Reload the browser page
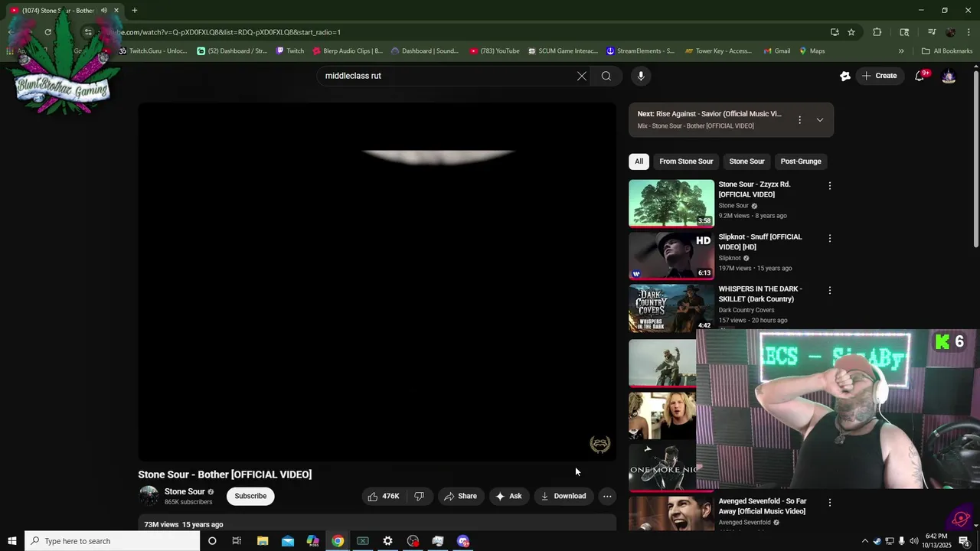This screenshot has width=980, height=551. (x=47, y=32)
